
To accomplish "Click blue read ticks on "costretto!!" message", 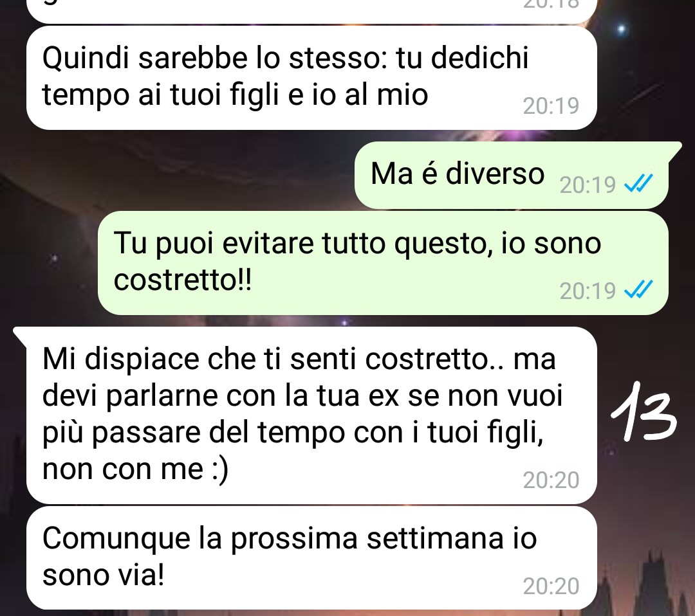I will tap(638, 289).
